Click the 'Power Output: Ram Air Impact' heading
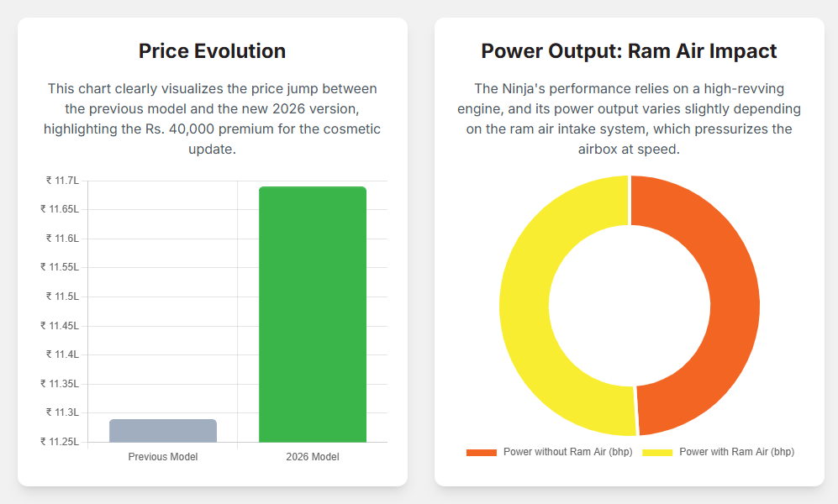Viewport: 838px width, 504px height. click(629, 51)
